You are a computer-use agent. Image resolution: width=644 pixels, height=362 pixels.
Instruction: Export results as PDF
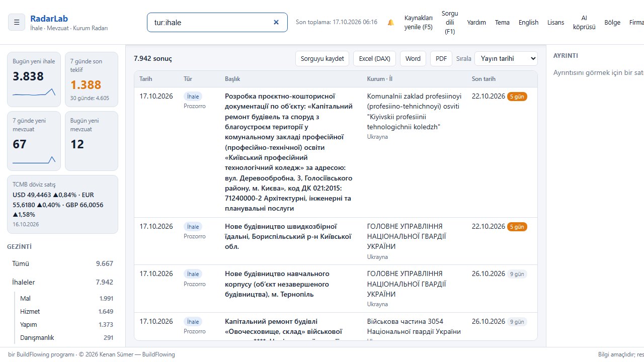click(x=441, y=58)
